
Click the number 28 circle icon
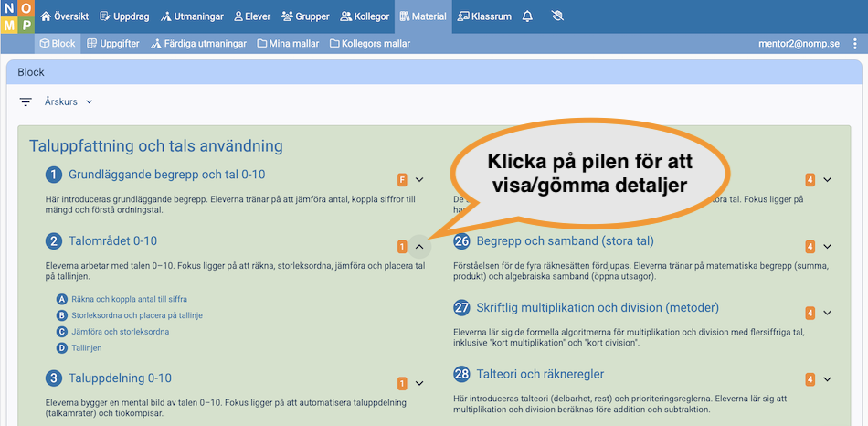pyautogui.click(x=461, y=375)
